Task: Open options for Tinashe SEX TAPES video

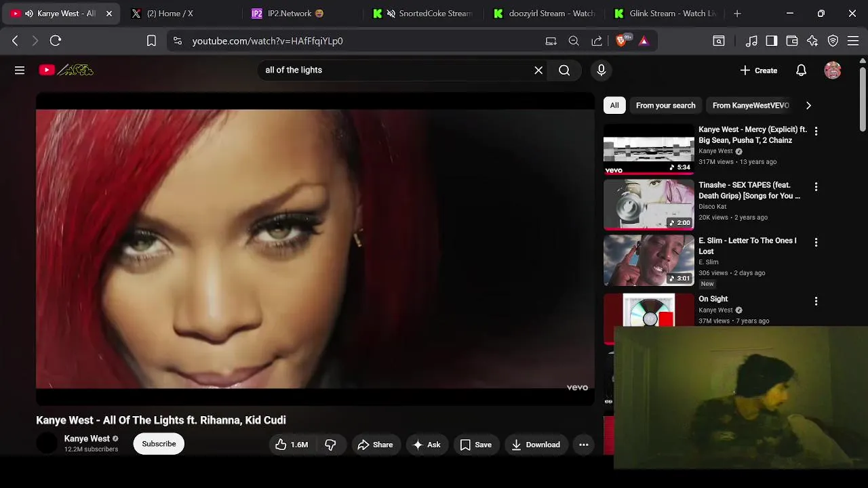Action: pyautogui.click(x=816, y=186)
